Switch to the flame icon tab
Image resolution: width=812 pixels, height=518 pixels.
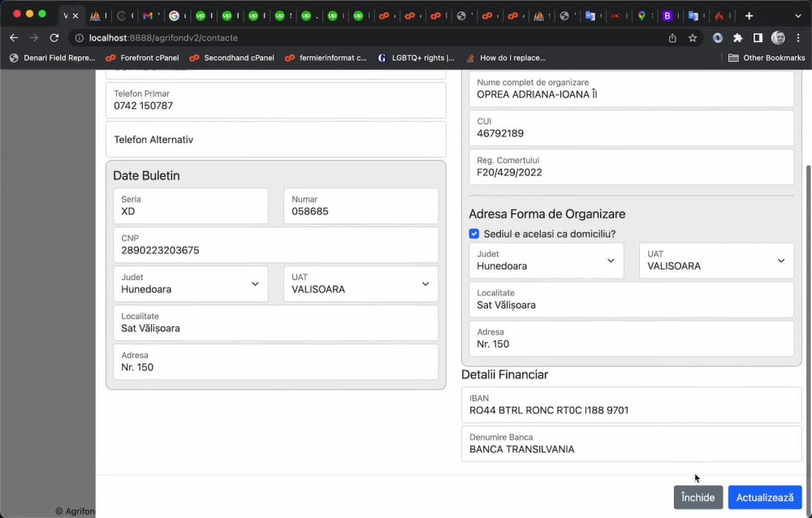click(x=719, y=16)
